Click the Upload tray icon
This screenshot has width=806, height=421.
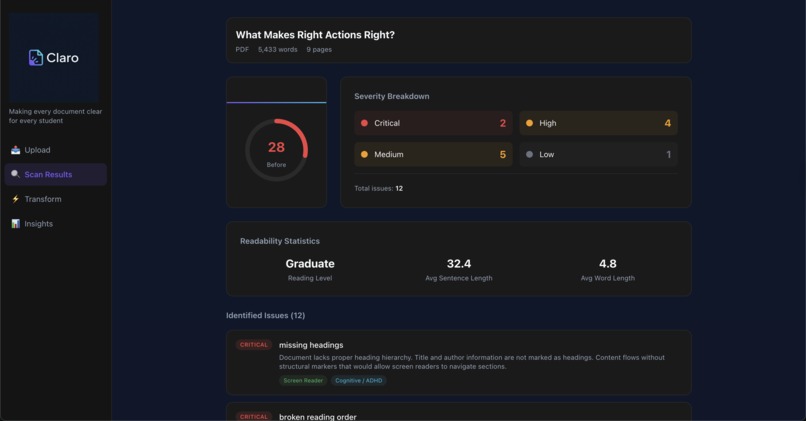(15, 150)
